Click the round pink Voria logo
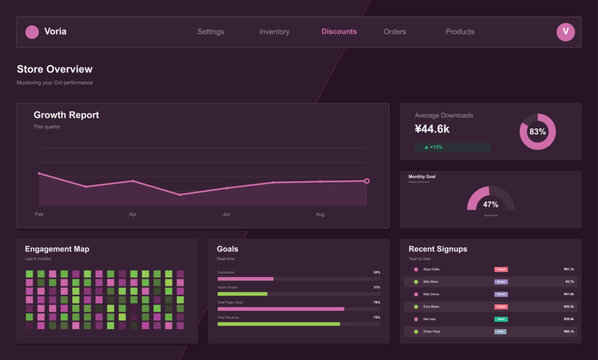The image size is (598, 360). 32,32
